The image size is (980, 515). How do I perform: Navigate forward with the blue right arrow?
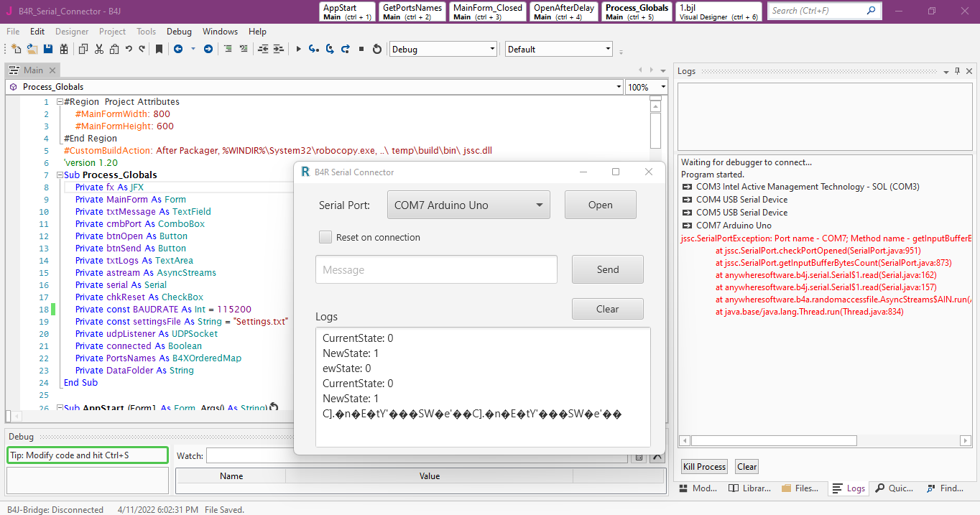click(208, 49)
